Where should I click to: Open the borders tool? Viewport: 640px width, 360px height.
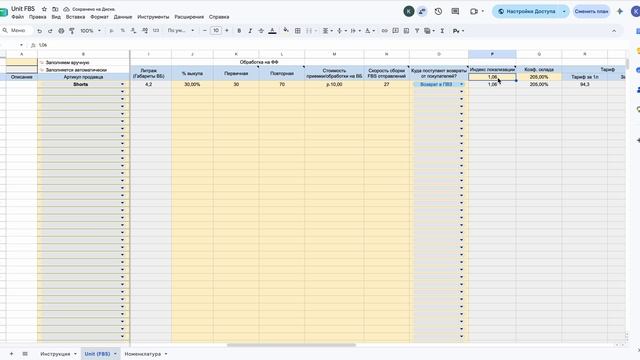click(298, 31)
